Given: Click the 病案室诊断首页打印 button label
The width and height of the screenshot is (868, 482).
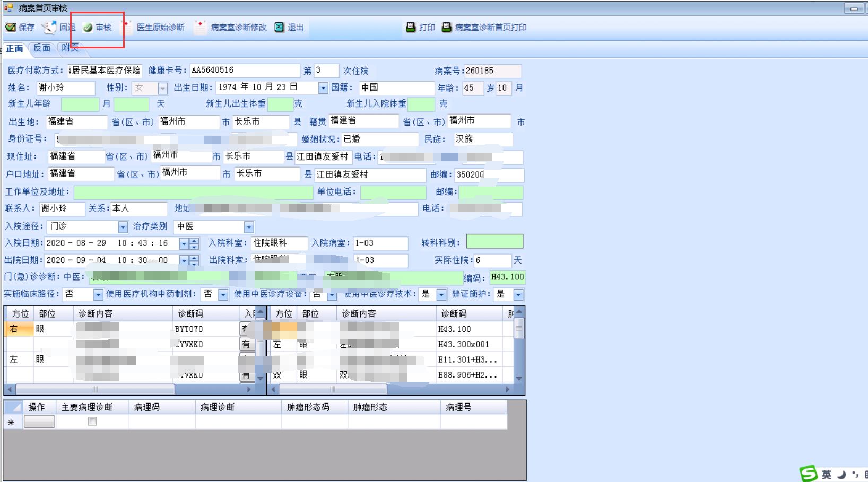Looking at the screenshot, I should 491,28.
